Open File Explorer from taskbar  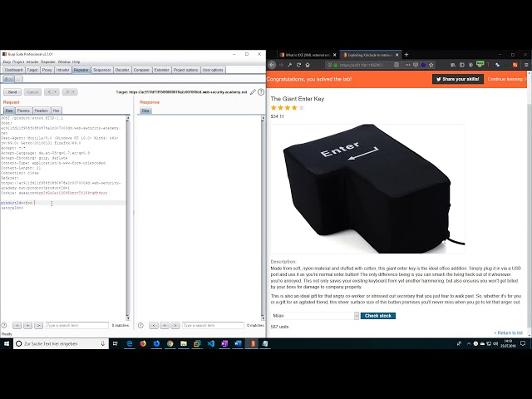click(184, 343)
